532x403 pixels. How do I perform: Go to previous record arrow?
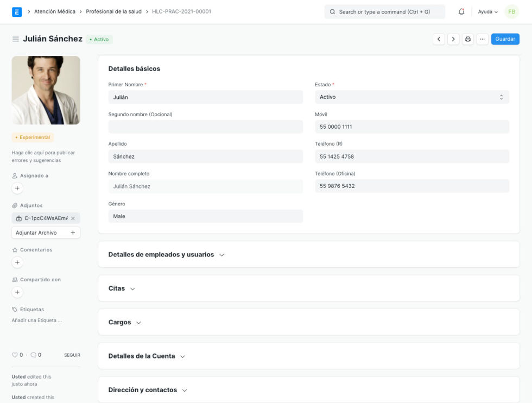coord(439,39)
